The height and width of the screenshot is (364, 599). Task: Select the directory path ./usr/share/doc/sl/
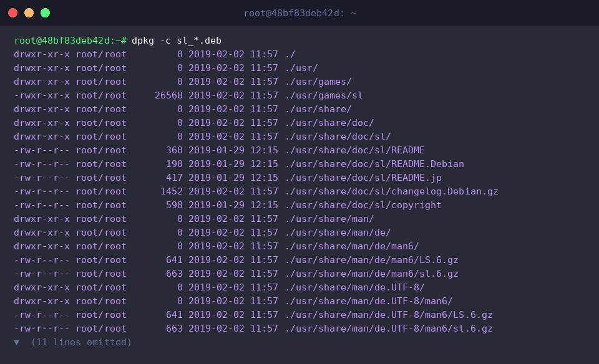coord(338,136)
